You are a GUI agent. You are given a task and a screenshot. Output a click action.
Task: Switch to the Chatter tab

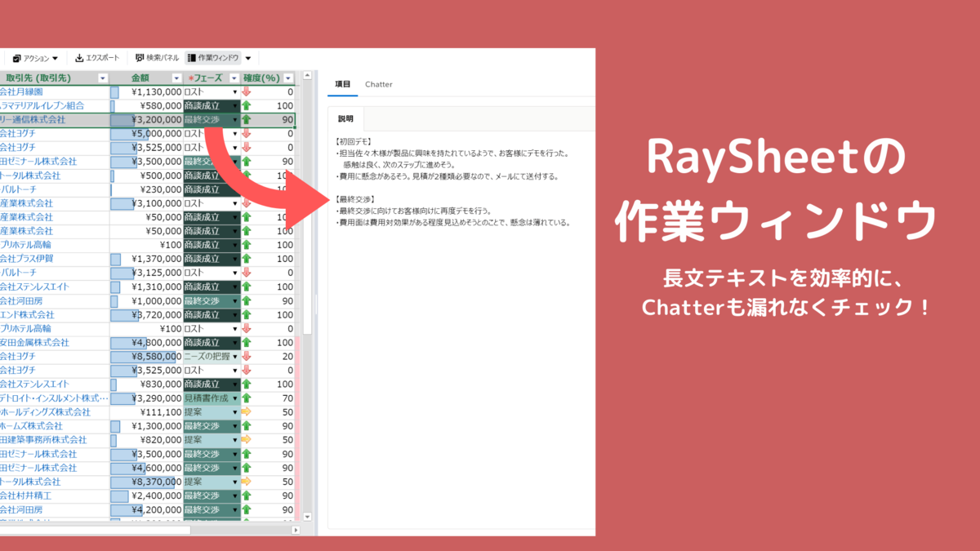[x=378, y=83]
